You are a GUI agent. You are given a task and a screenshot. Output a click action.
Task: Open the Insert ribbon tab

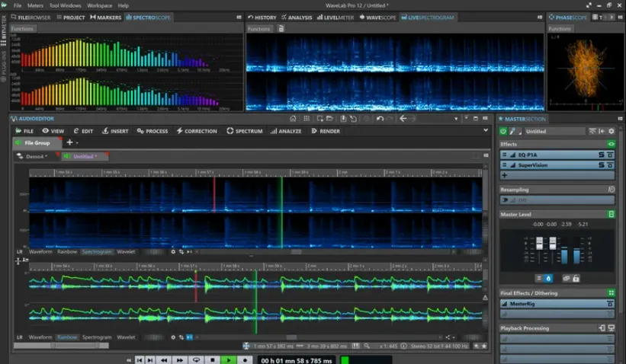tap(115, 131)
